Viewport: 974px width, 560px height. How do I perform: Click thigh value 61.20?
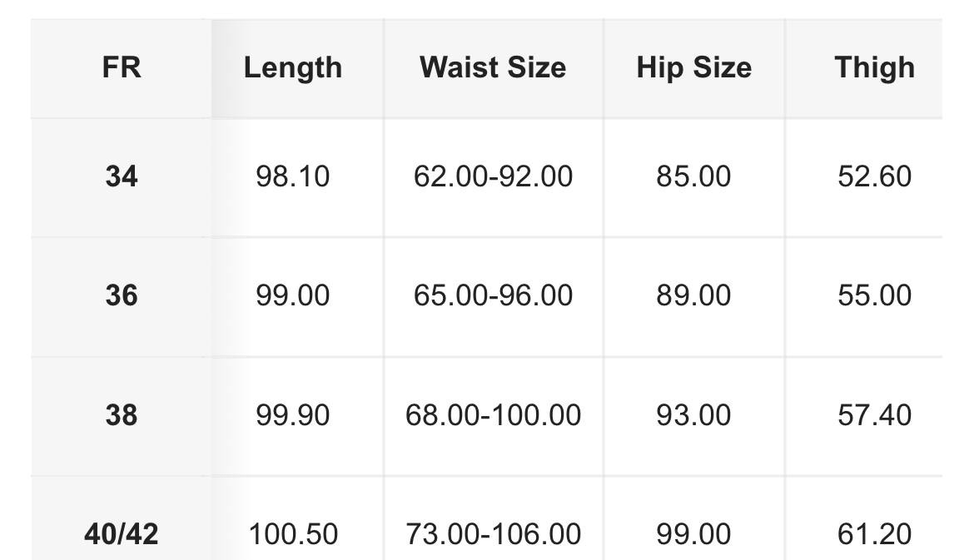[875, 534]
